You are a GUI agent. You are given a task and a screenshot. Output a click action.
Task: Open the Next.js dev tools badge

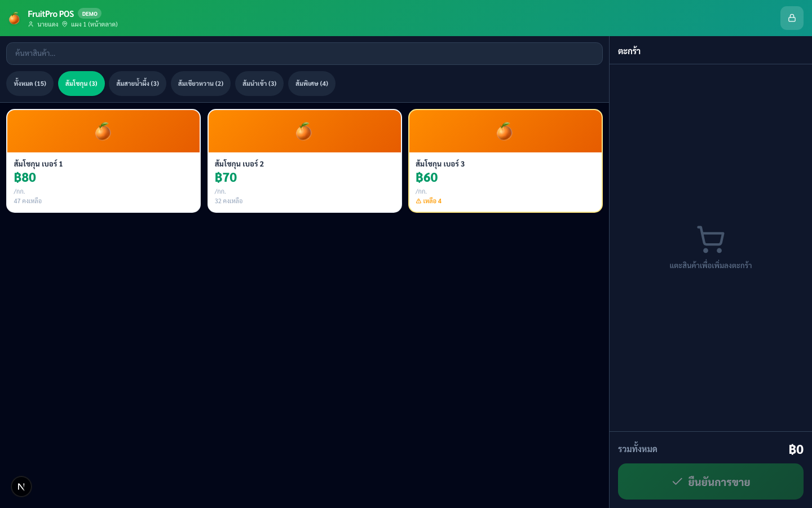coord(21,487)
